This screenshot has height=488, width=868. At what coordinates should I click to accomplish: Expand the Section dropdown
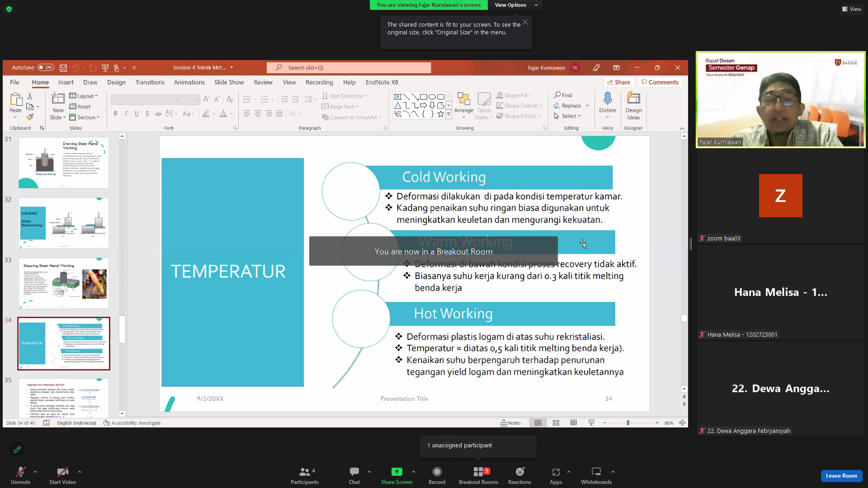pos(85,117)
